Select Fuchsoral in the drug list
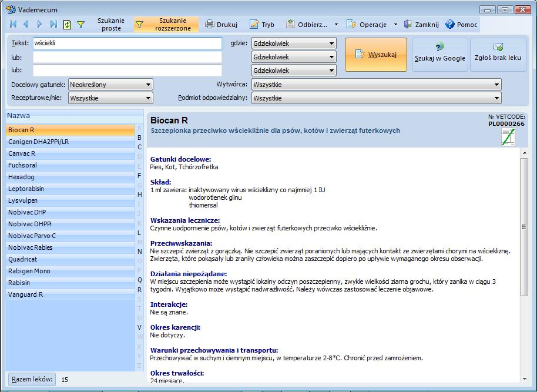 point(70,165)
